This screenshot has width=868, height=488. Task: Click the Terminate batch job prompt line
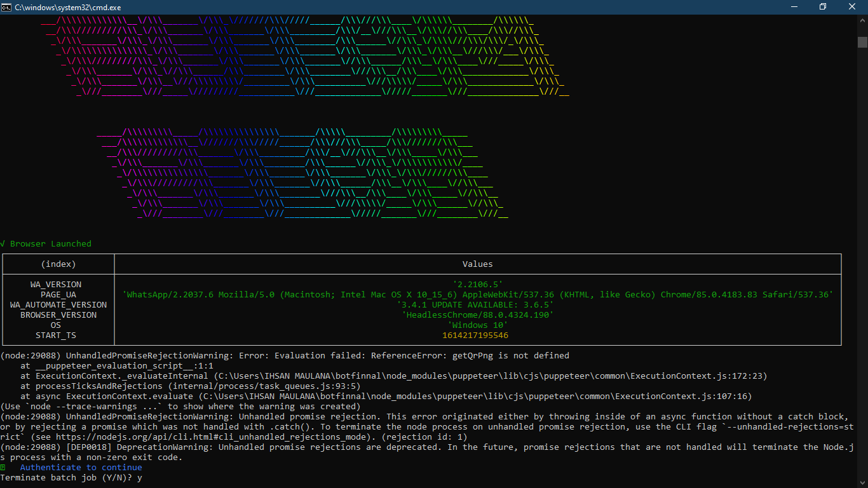point(70,477)
